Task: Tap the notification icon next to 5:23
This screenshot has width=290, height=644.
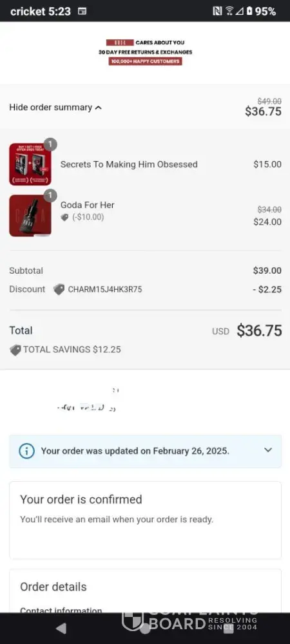Action: [82, 12]
